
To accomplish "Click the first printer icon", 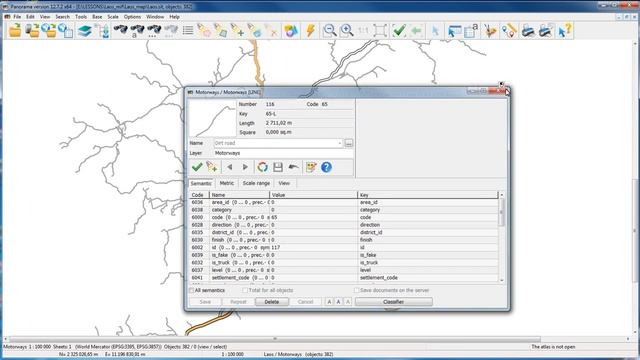I will pyautogui.click(x=528, y=31).
